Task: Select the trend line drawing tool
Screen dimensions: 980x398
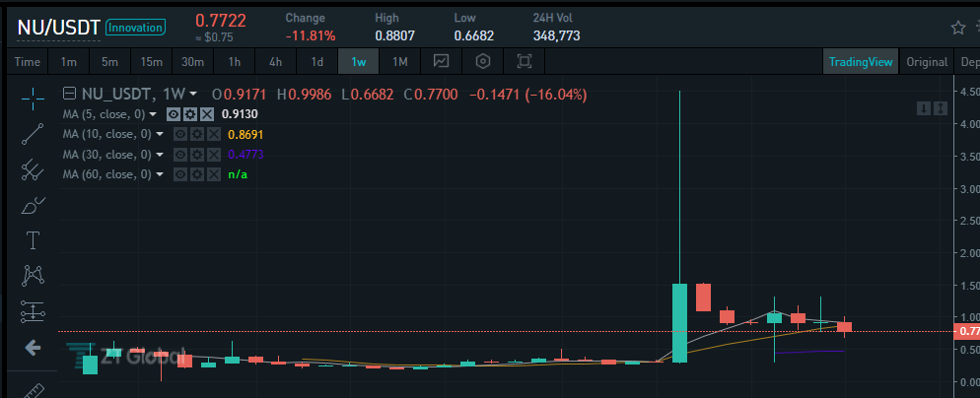Action: 33,134
